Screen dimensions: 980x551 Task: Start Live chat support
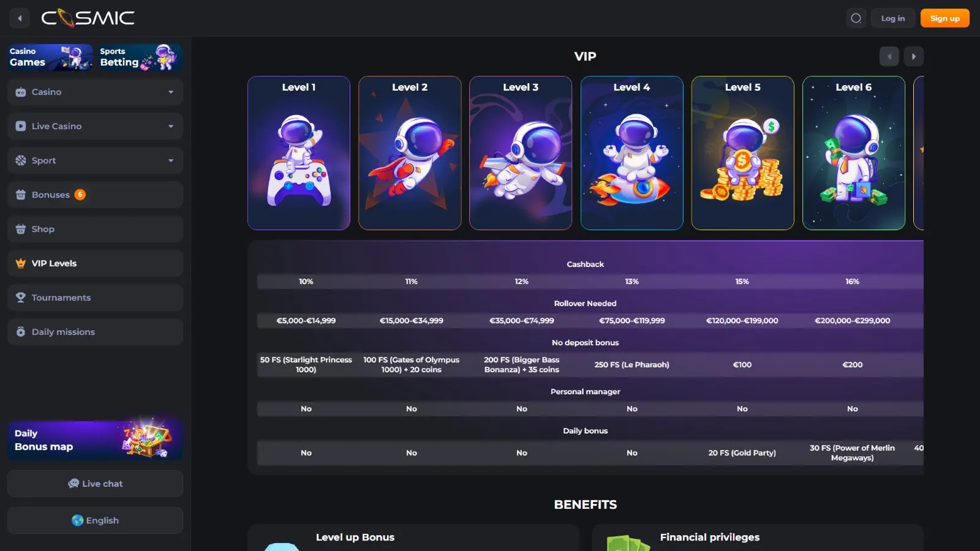95,484
